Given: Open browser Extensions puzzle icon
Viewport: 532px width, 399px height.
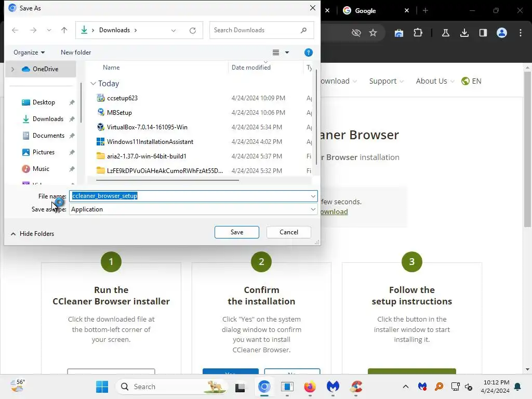Looking at the screenshot, I should point(418,33).
